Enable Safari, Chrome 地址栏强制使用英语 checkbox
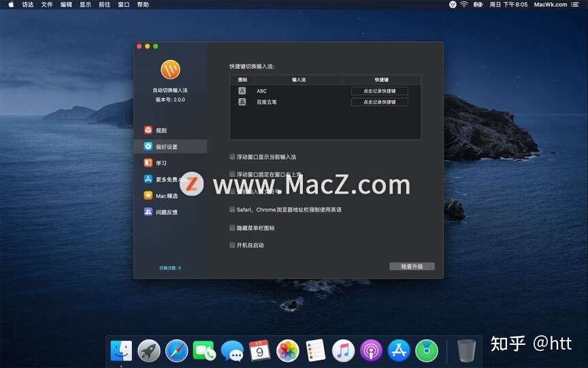 pos(232,209)
